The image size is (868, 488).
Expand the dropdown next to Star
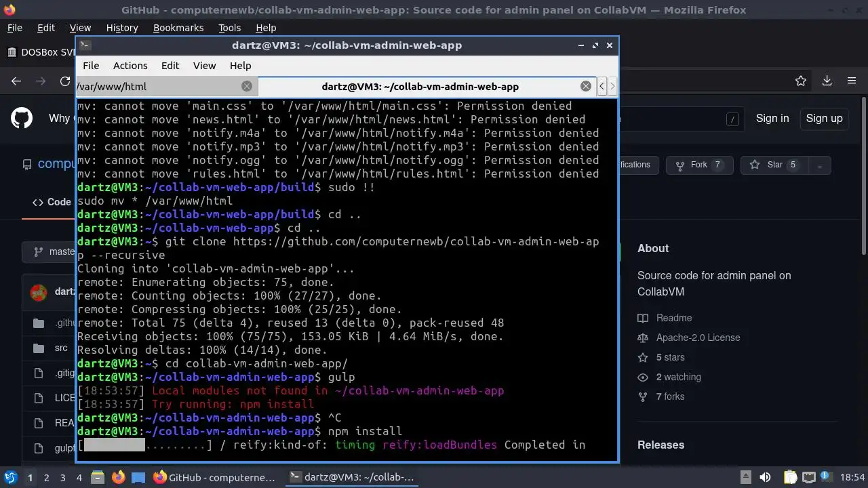tap(820, 165)
